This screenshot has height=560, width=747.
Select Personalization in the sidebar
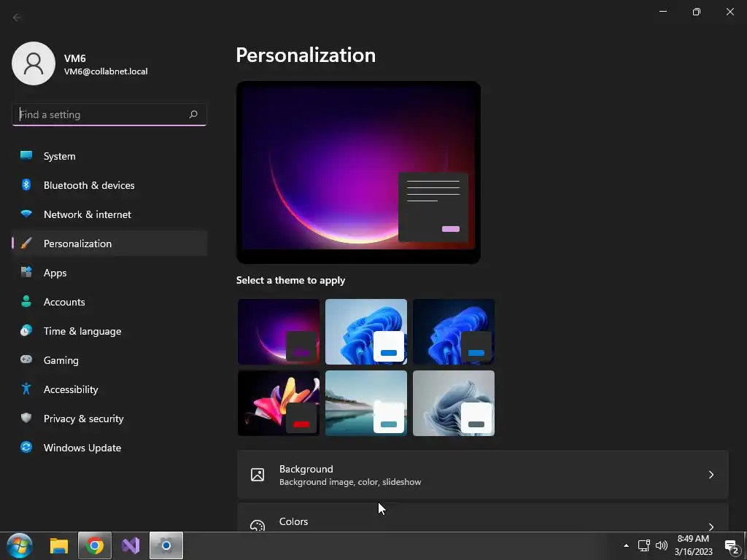pos(109,244)
